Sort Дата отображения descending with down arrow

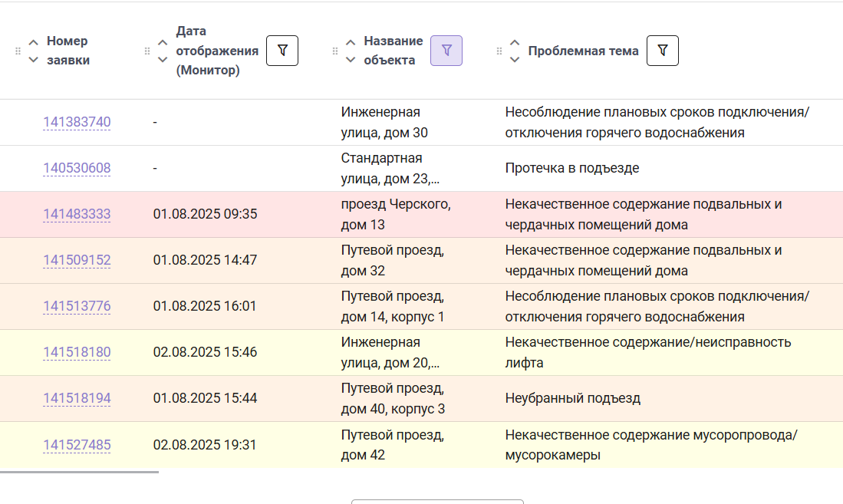coord(163,60)
